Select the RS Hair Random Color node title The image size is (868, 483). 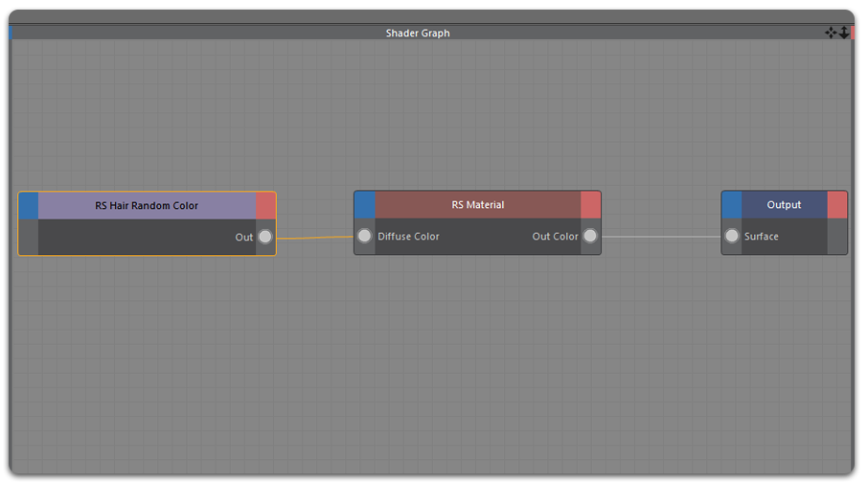147,205
